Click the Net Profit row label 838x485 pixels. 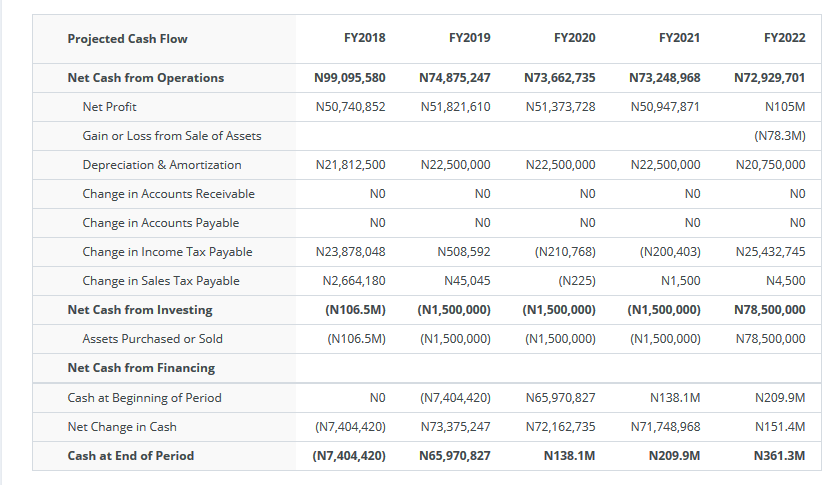coord(109,107)
